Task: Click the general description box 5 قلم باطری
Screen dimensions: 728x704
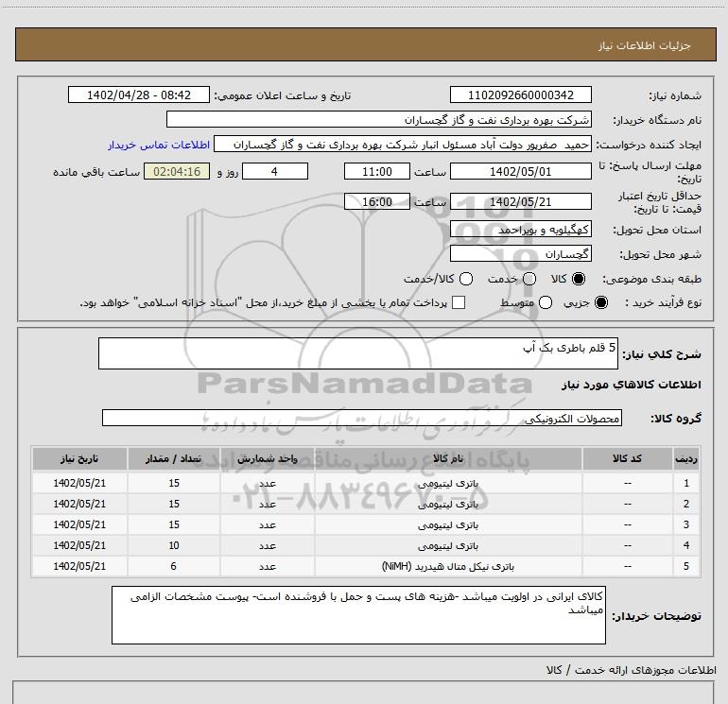Action: coord(358,353)
